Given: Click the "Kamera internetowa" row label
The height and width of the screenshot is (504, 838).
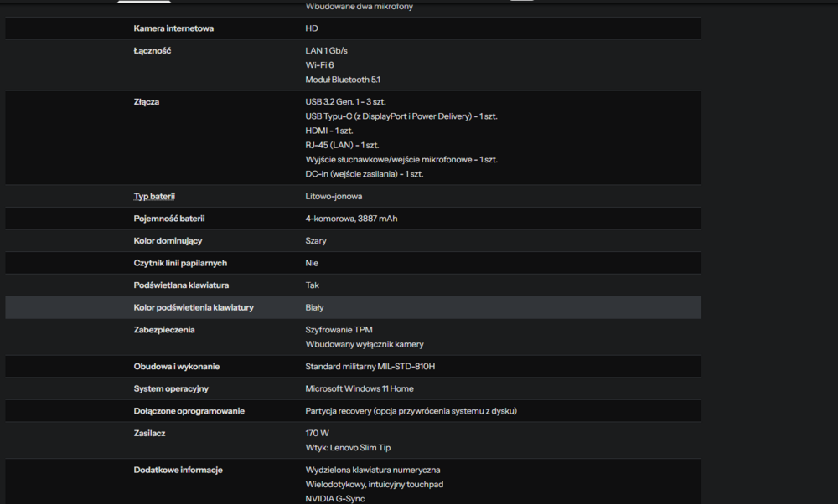Looking at the screenshot, I should point(173,28).
